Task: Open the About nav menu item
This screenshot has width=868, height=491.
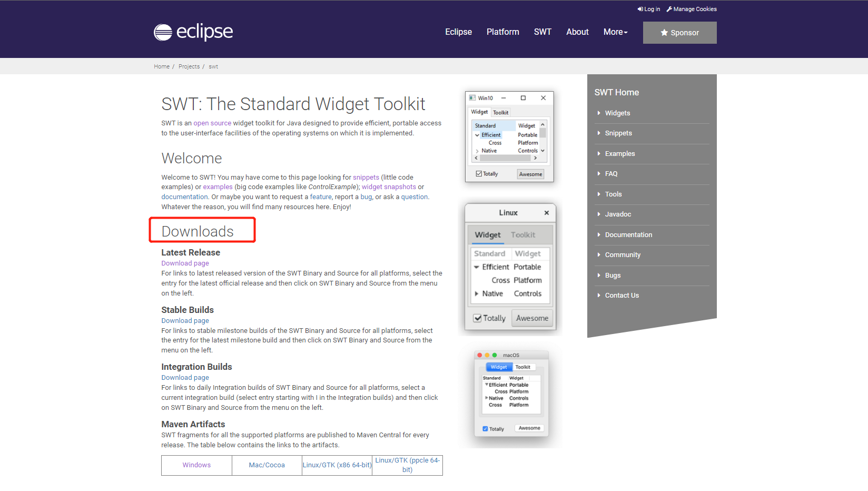Action: click(577, 32)
